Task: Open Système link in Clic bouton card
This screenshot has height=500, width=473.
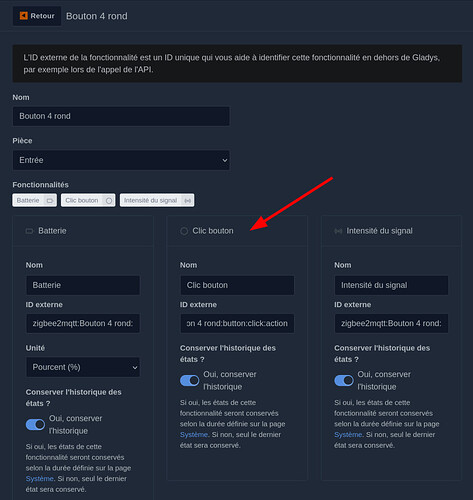Action: (194, 435)
